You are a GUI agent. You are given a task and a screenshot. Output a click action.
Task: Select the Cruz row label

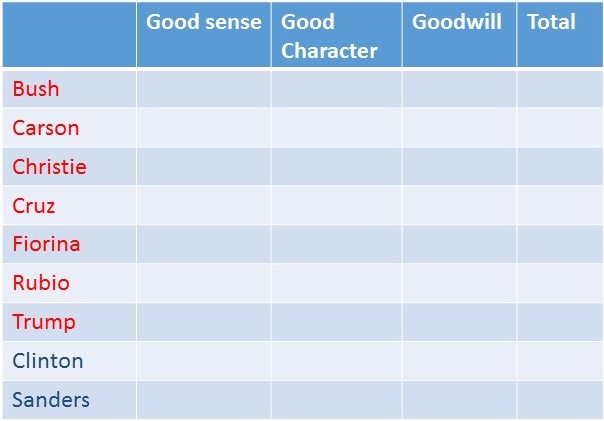[x=34, y=206]
